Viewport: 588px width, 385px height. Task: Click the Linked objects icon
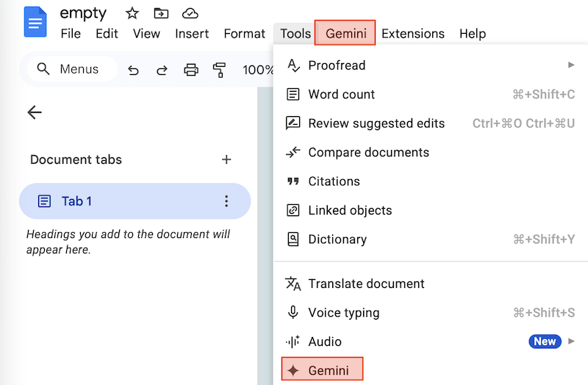tap(293, 210)
